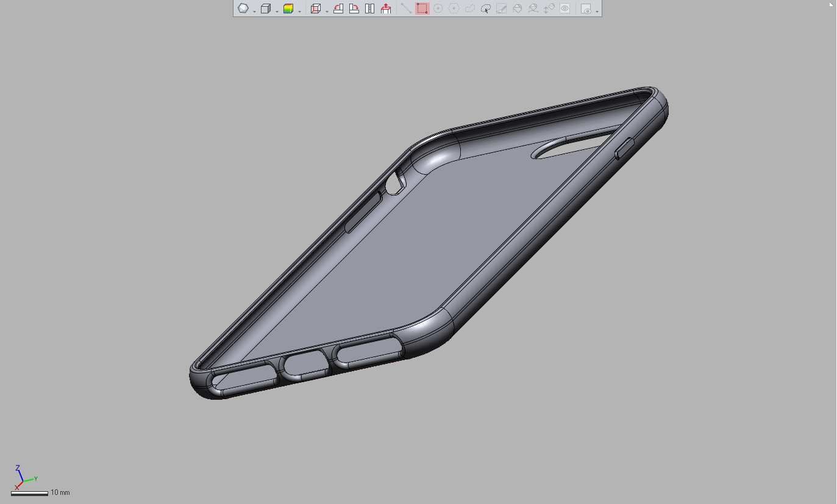Open the display mode dropdown arrow
Viewport: 837px width, 504px height.
click(254, 11)
